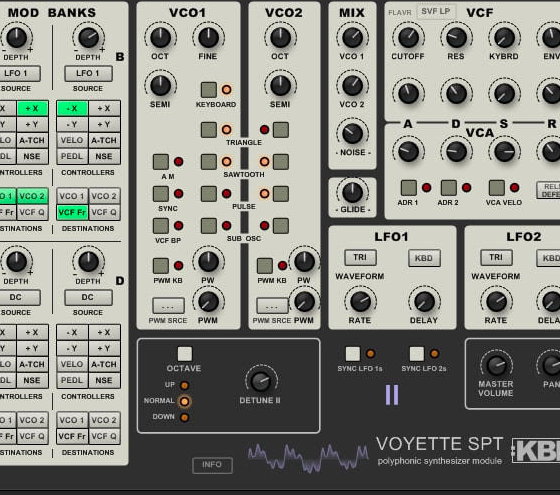
Task: Toggle bank B VCF Fr destination
Action: pyautogui.click(x=72, y=212)
